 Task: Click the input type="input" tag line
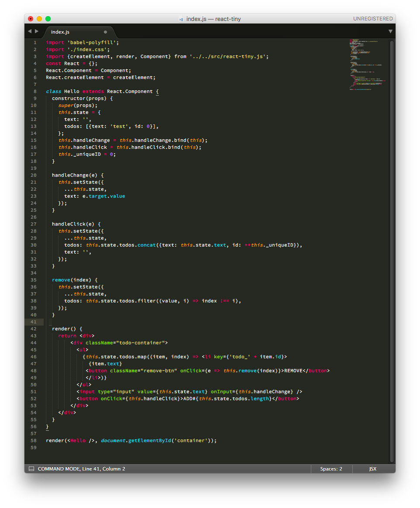click(189, 391)
